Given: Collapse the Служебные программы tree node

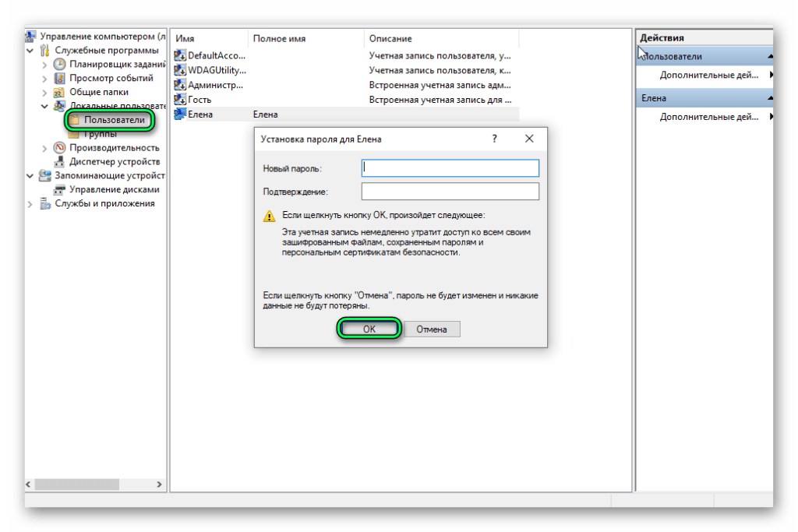Looking at the screenshot, I should click(30, 51).
